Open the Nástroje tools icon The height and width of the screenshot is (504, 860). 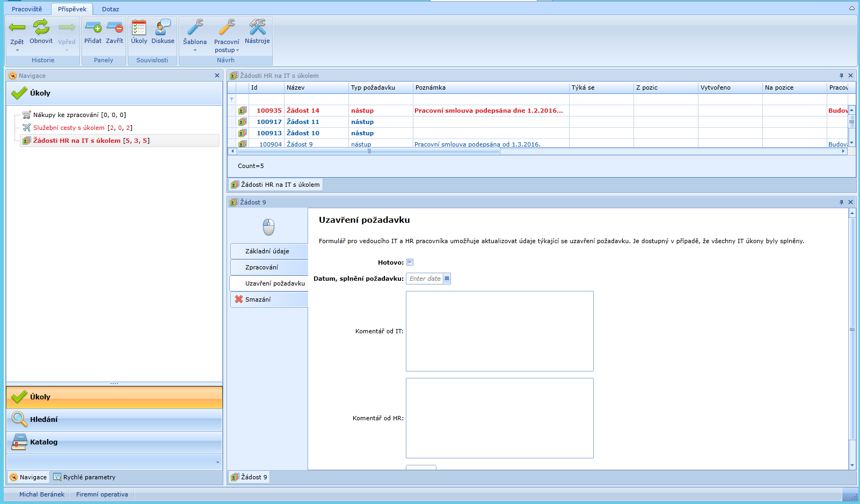click(x=257, y=27)
